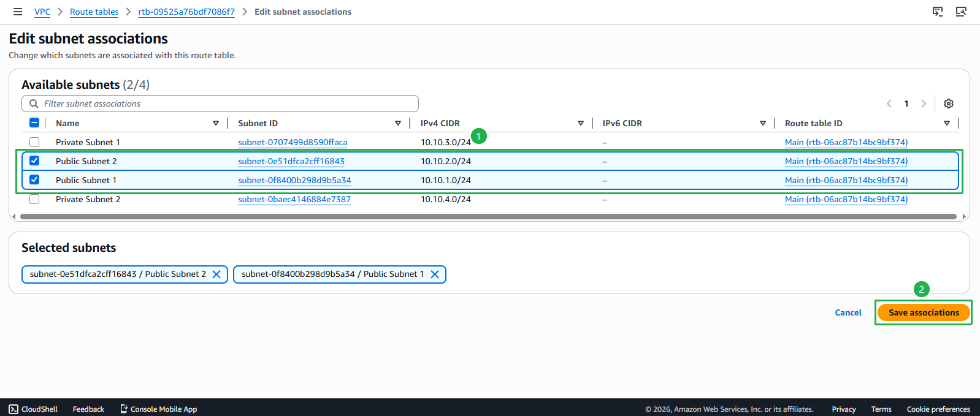Image resolution: width=980 pixels, height=416 pixels.
Task: Click the 10.10.1.0/24 CIDR cell
Action: click(446, 180)
